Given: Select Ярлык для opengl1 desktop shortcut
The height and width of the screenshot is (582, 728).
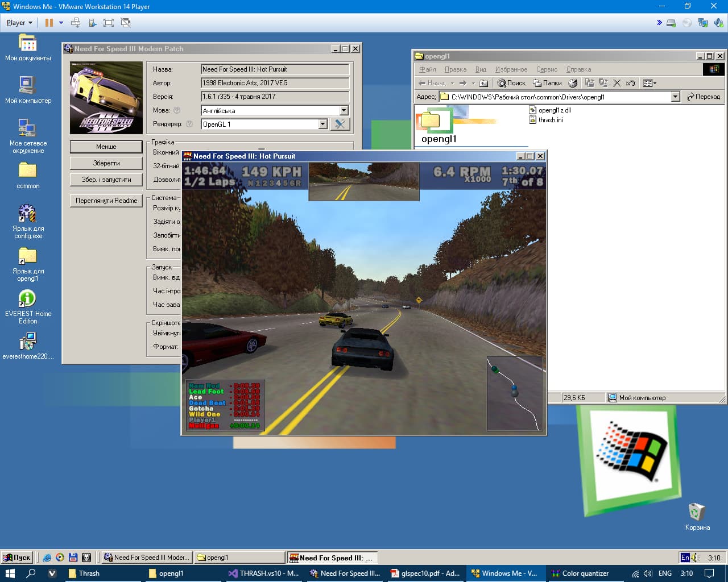Looking at the screenshot, I should [x=28, y=264].
